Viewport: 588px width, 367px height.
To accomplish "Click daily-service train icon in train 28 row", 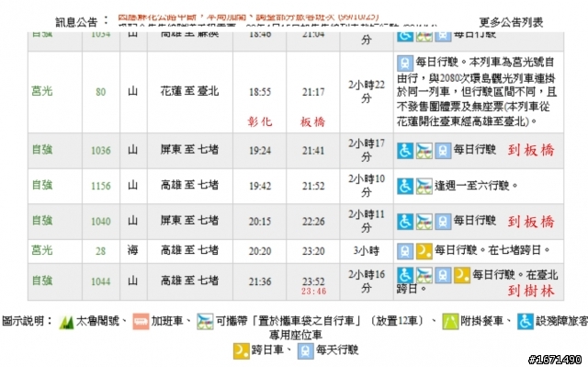I will click(405, 251).
